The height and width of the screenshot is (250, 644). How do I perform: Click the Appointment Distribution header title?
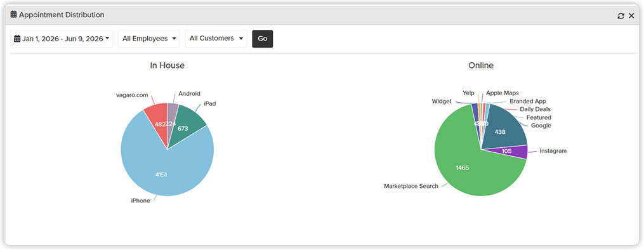(x=62, y=15)
